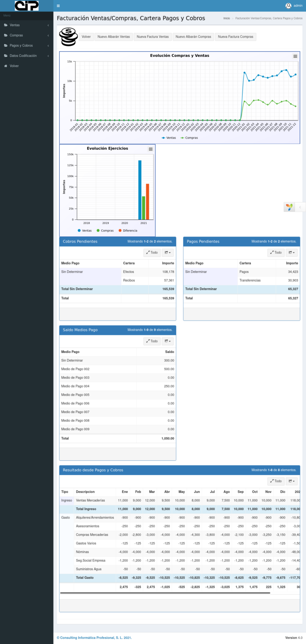Viewport: 306px width, 644px height.
Task: Open the admin user profile icon
Action: click(x=288, y=6)
